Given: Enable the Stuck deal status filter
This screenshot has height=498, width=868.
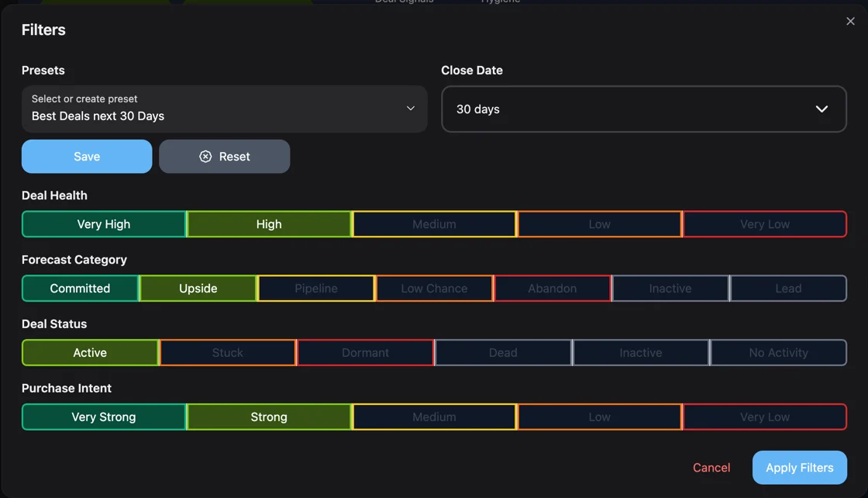Looking at the screenshot, I should (227, 352).
